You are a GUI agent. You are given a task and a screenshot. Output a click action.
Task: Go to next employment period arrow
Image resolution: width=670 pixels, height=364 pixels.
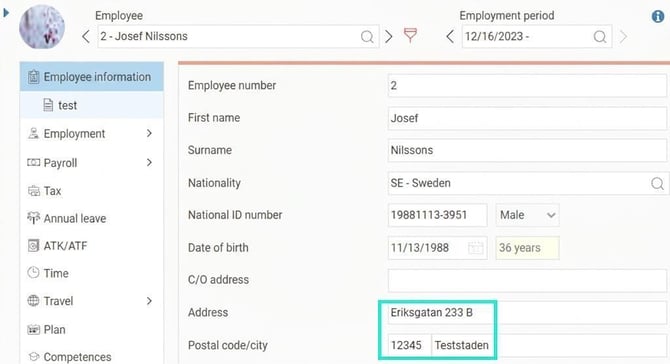(623, 36)
